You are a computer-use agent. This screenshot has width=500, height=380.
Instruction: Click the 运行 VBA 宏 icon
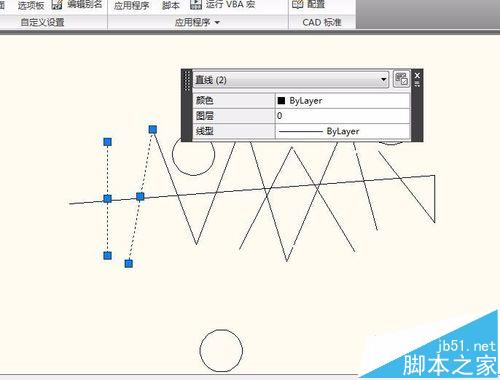tap(196, 4)
